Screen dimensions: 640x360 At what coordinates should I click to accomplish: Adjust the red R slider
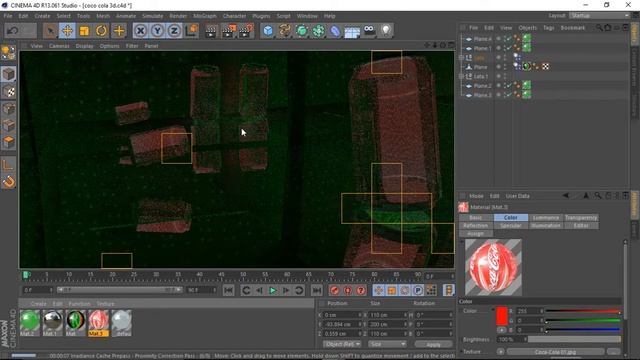coord(583,311)
